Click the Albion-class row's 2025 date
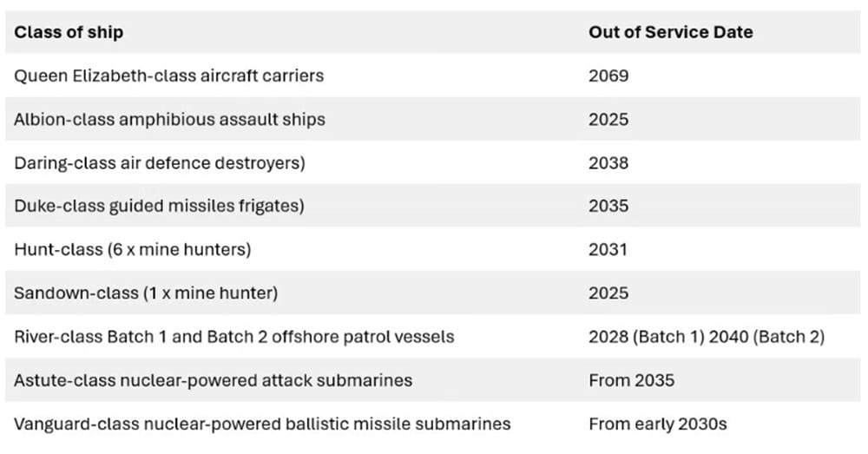 608,119
